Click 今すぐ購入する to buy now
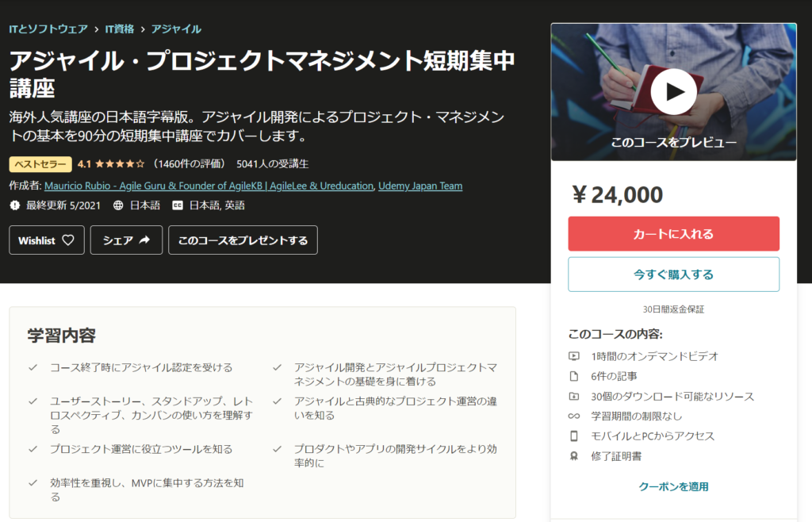This screenshot has width=812, height=522. (673, 274)
